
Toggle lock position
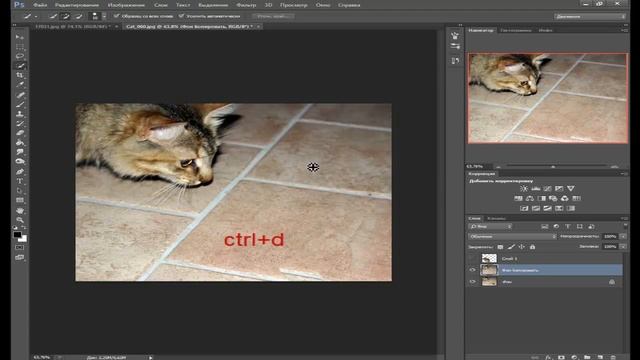click(x=522, y=247)
